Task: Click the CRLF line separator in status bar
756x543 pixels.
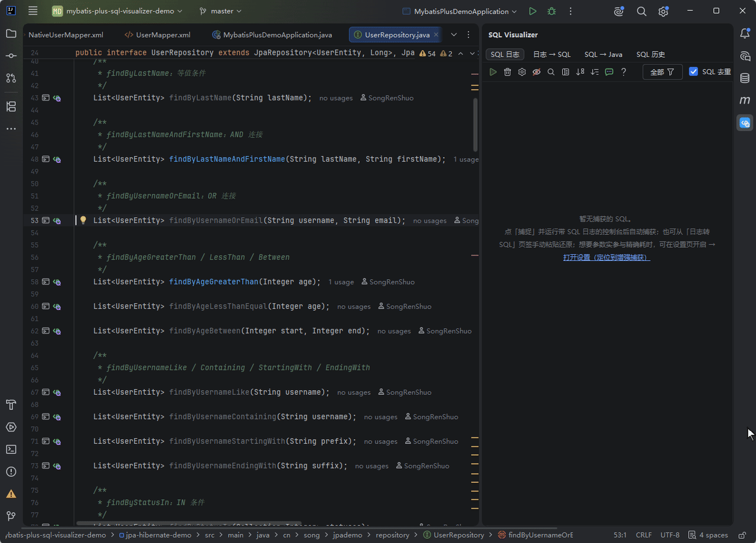Action: [x=644, y=535]
